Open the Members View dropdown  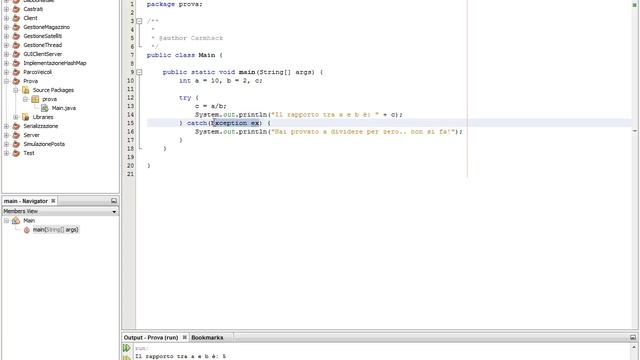114,211
